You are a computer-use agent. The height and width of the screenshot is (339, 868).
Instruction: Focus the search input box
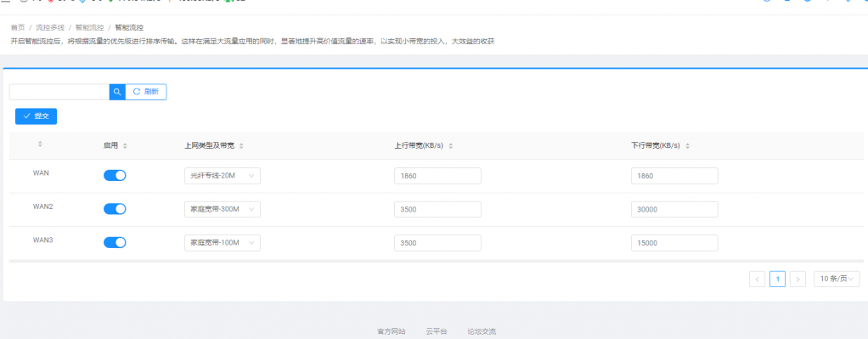[x=59, y=92]
